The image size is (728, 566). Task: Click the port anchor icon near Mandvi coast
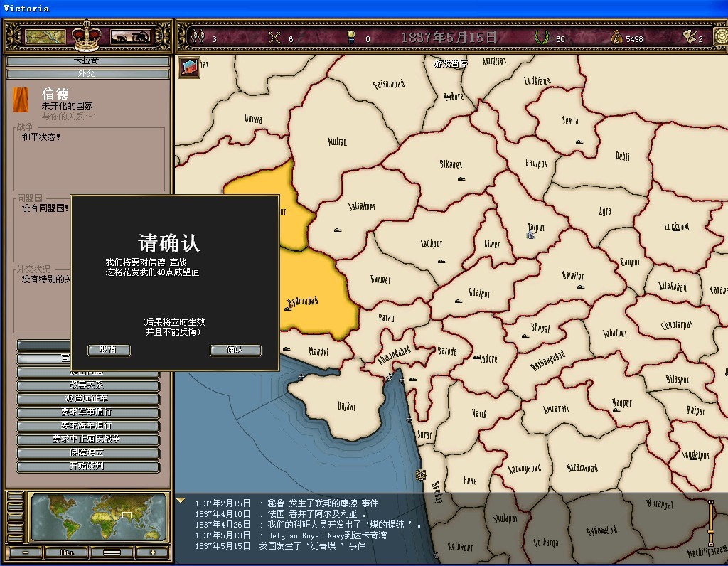(301, 378)
